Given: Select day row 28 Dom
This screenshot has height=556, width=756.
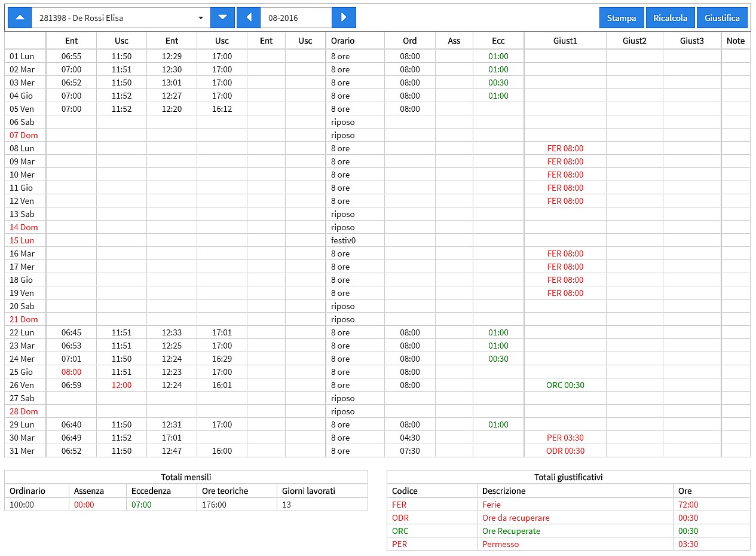Looking at the screenshot, I should click(x=377, y=411).
